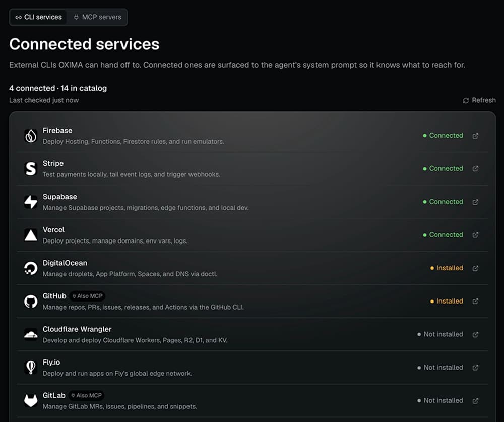Viewport: 504px width, 422px height.
Task: Select the GitHub service name
Action: (54, 296)
